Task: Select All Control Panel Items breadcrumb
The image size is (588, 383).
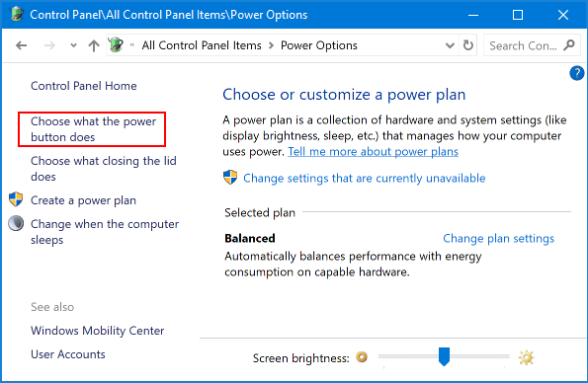Action: [x=202, y=45]
